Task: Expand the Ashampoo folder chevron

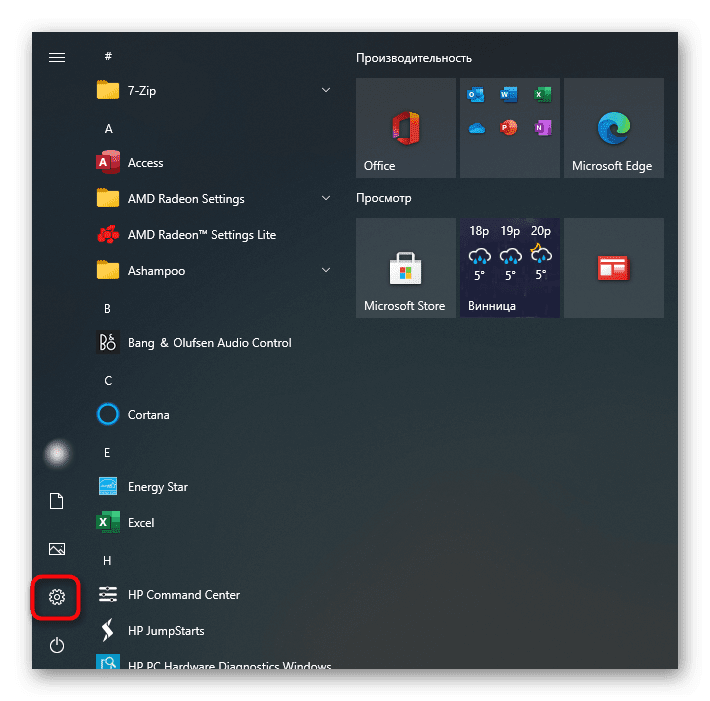Action: pyautogui.click(x=326, y=270)
